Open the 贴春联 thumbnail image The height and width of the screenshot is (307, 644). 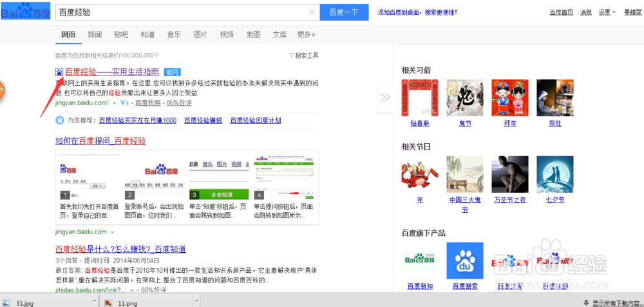[x=420, y=97]
